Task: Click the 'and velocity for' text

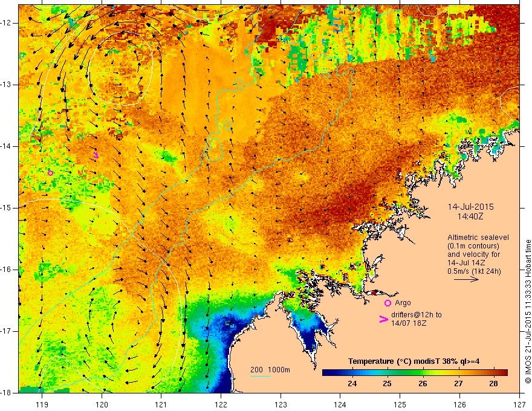Action: [x=473, y=254]
